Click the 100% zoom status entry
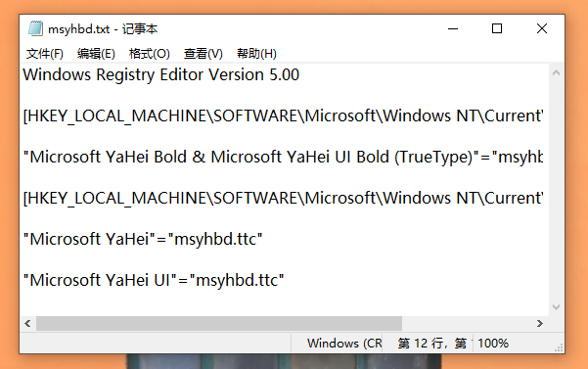The width and height of the screenshot is (588, 369). click(x=493, y=344)
